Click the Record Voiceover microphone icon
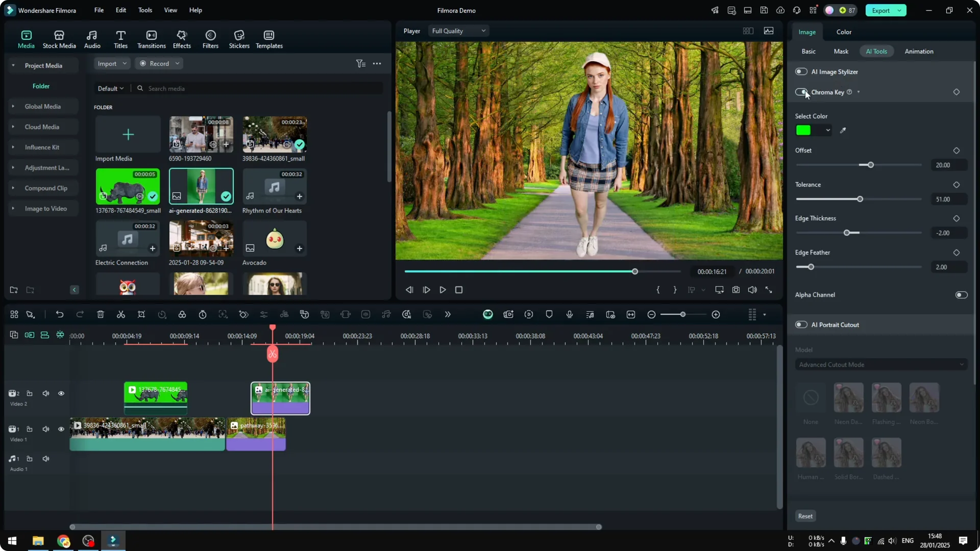 point(569,314)
